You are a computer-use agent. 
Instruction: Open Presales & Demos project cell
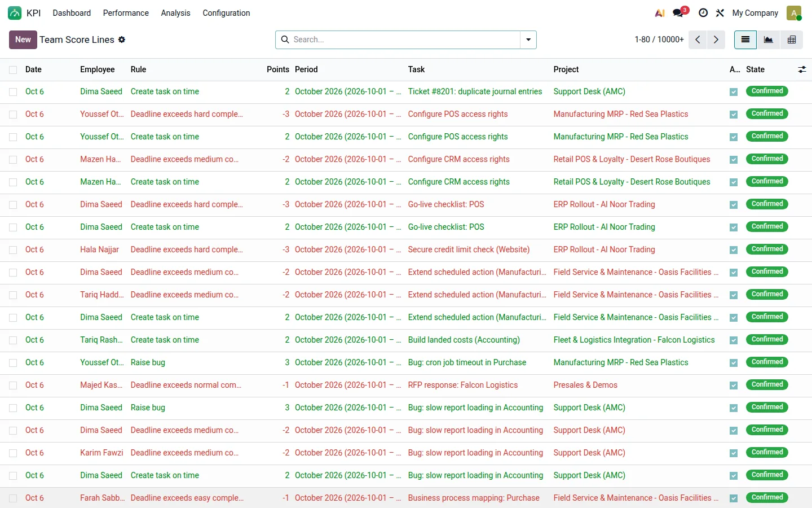pyautogui.click(x=585, y=385)
